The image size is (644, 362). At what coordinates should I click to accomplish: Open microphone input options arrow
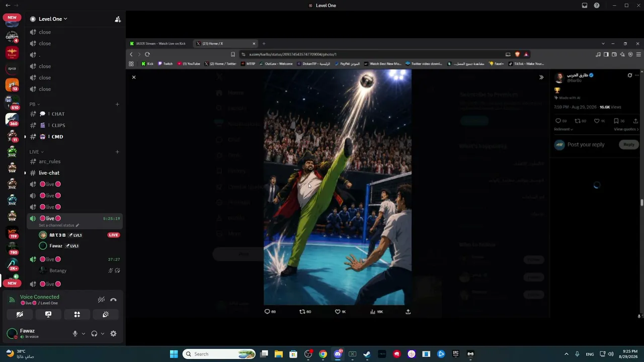click(84, 333)
